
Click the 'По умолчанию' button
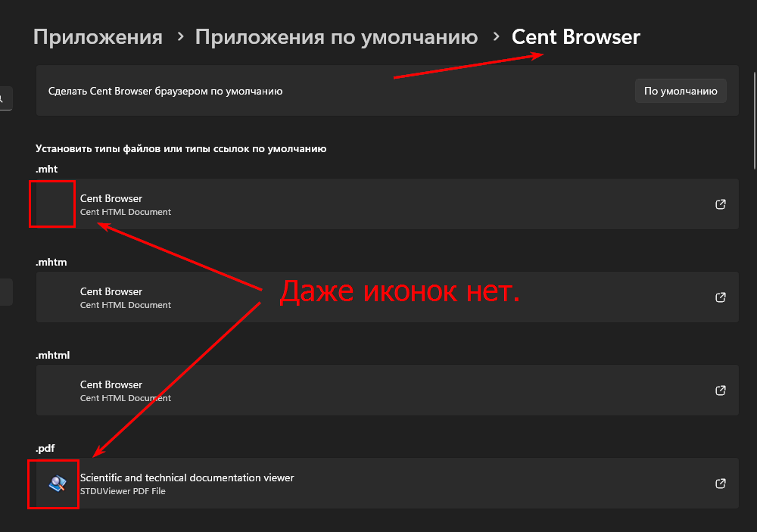point(681,91)
